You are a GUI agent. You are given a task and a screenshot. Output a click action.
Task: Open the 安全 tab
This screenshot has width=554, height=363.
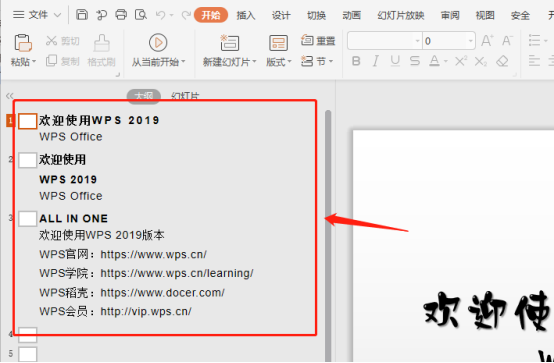click(520, 15)
